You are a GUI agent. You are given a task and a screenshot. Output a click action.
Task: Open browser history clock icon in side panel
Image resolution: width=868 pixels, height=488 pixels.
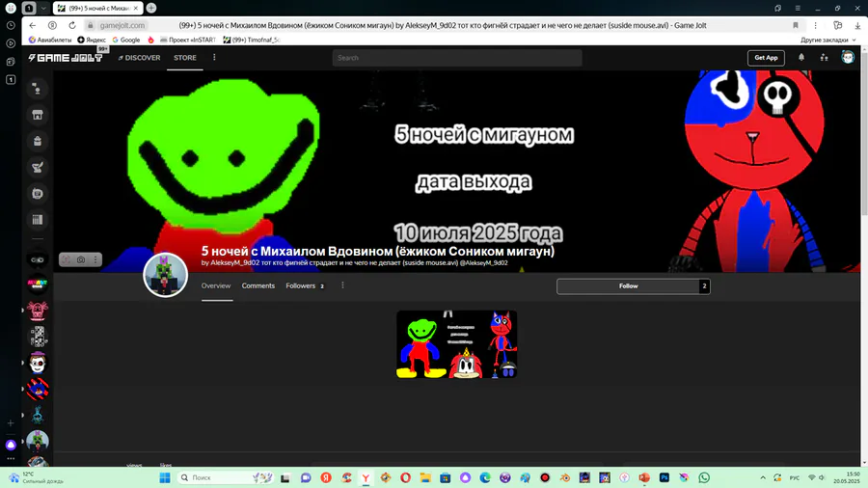[x=11, y=25]
